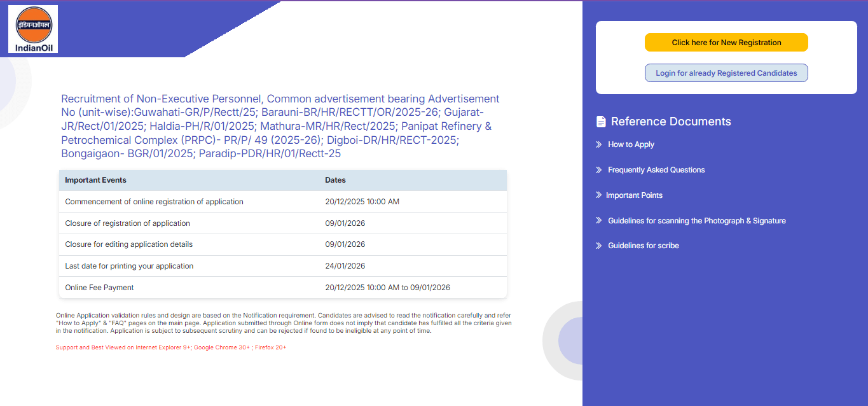Select the Online Fee Payment row
868x406 pixels.
[99, 287]
